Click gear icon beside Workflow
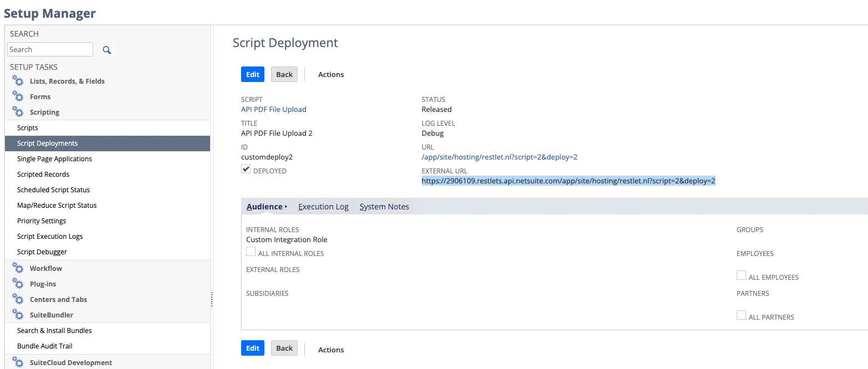 pos(18,268)
